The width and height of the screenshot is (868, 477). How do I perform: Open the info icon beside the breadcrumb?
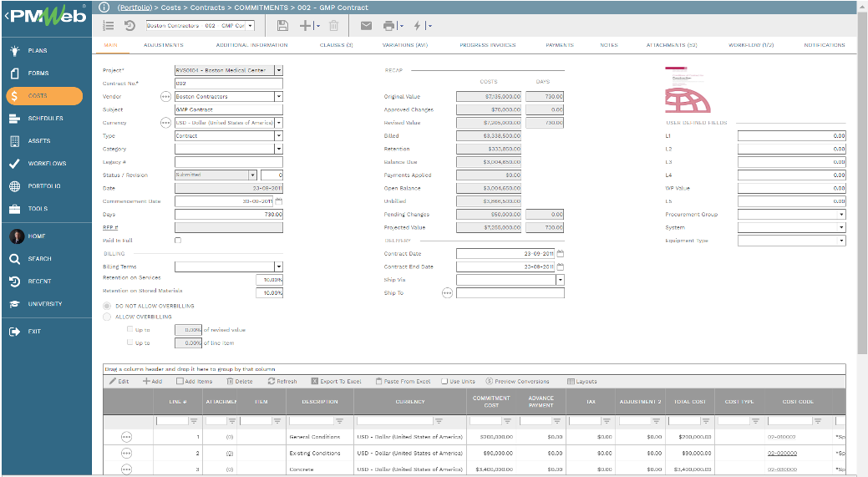click(104, 8)
